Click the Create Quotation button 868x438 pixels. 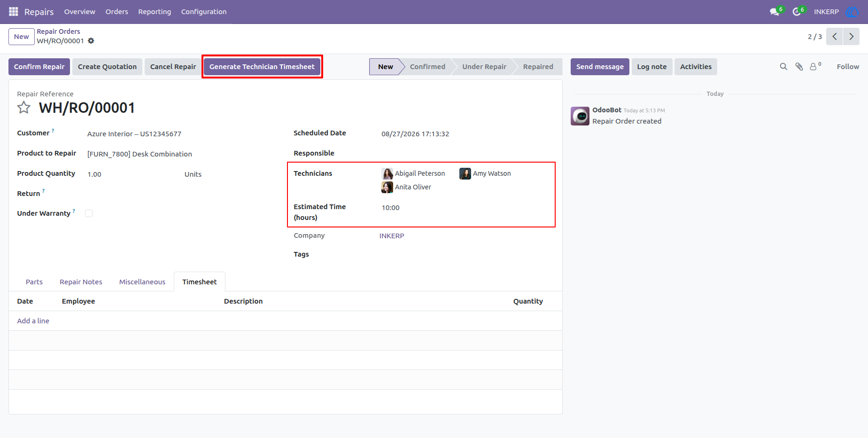pos(107,67)
